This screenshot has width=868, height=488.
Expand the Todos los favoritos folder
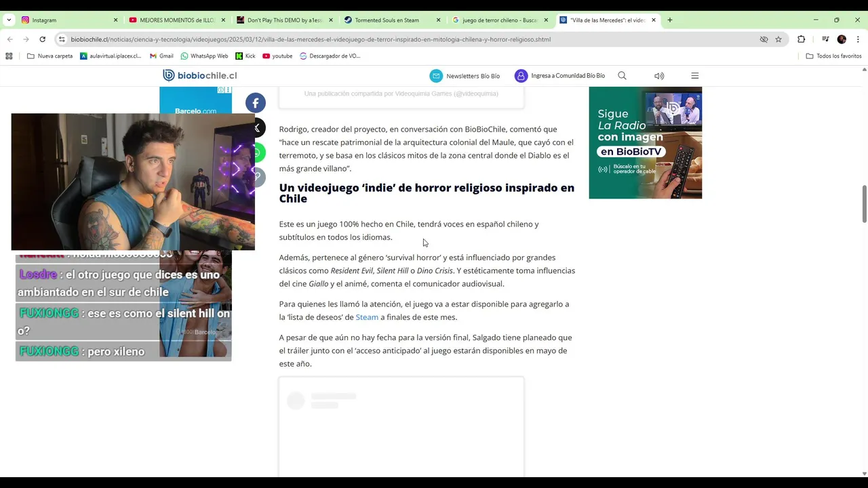tap(833, 56)
